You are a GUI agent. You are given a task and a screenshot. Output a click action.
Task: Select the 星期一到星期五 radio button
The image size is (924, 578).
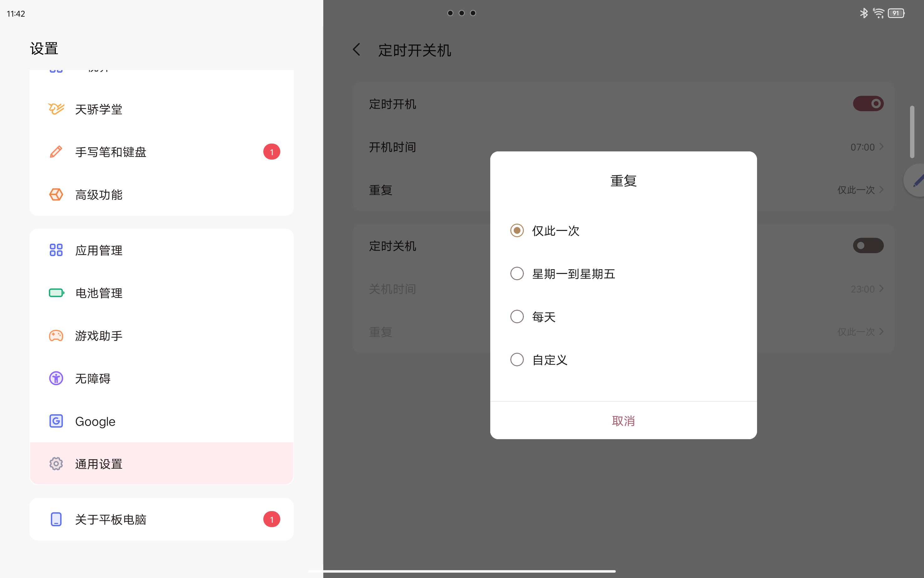[x=517, y=273]
